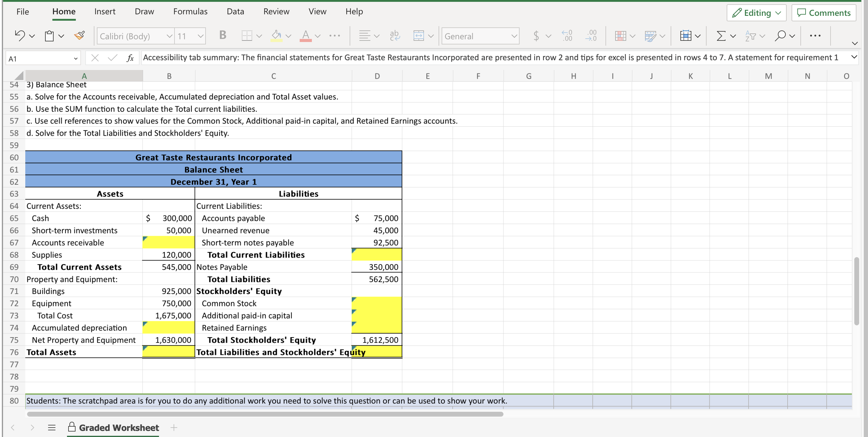This screenshot has width=868, height=437.
Task: Apply the currency number format
Action: coord(536,36)
